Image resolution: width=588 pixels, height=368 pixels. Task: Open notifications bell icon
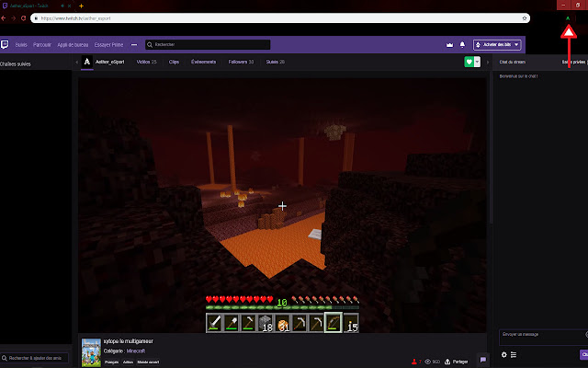[x=462, y=45]
